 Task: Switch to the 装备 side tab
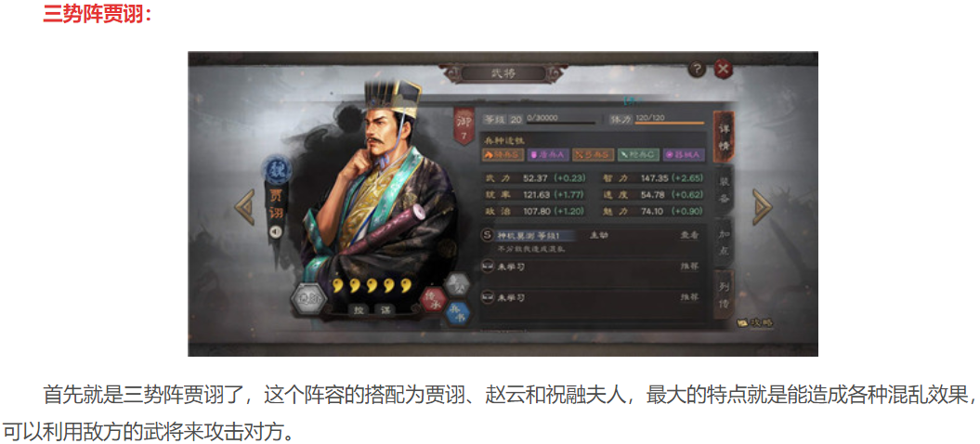coord(724,190)
